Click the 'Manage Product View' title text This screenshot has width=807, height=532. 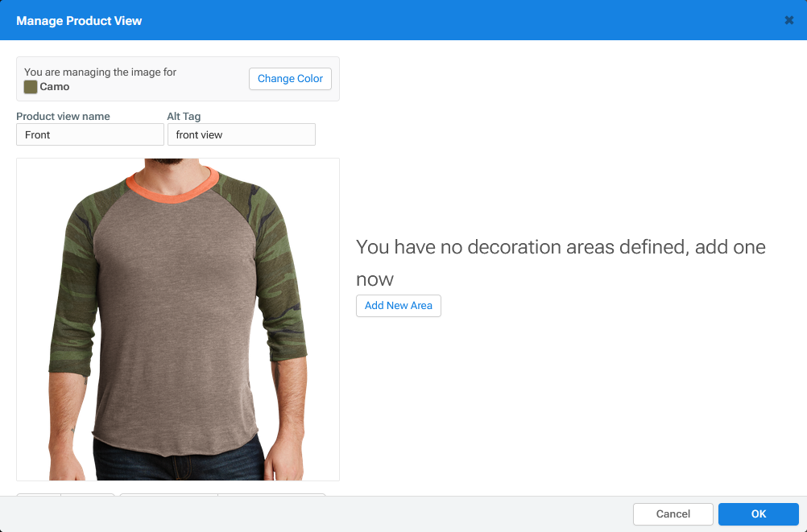click(79, 21)
